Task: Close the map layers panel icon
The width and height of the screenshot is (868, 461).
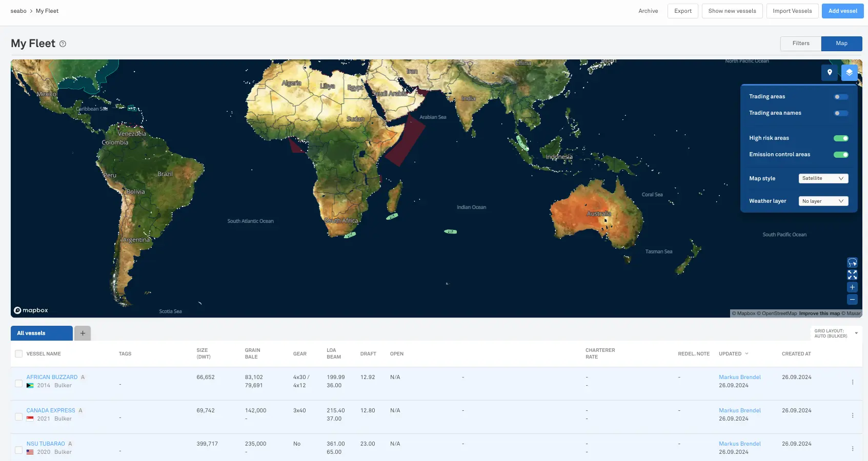Action: coord(849,73)
